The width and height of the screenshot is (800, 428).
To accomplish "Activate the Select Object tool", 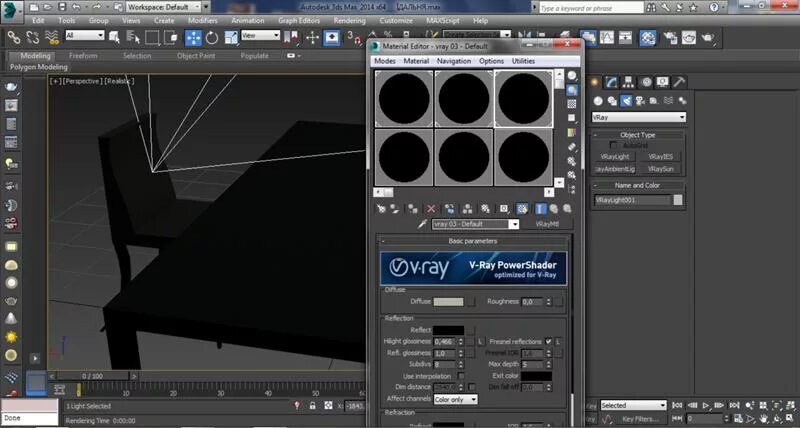I will [114, 37].
